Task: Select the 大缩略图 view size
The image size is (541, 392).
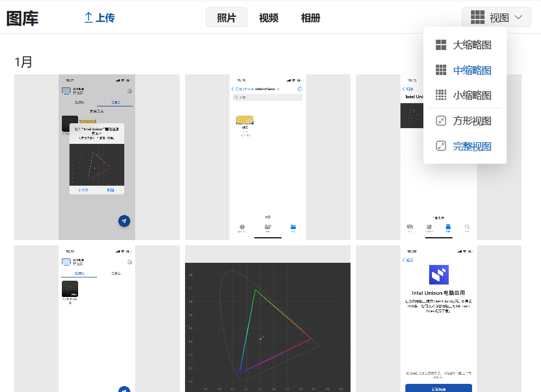Action: (473, 45)
